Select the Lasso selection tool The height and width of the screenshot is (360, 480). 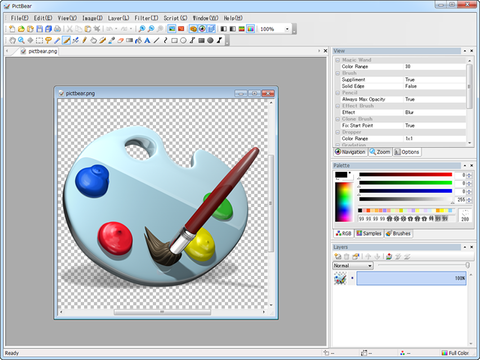pos(48,41)
